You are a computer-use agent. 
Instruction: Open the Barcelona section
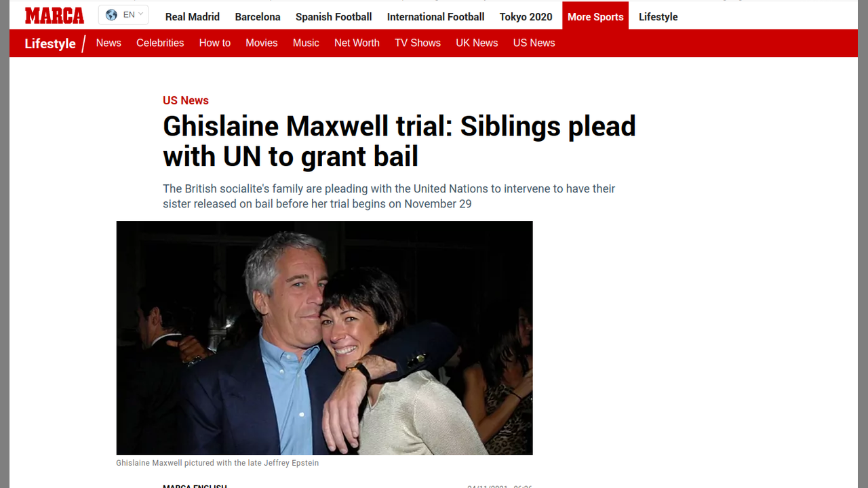(258, 17)
